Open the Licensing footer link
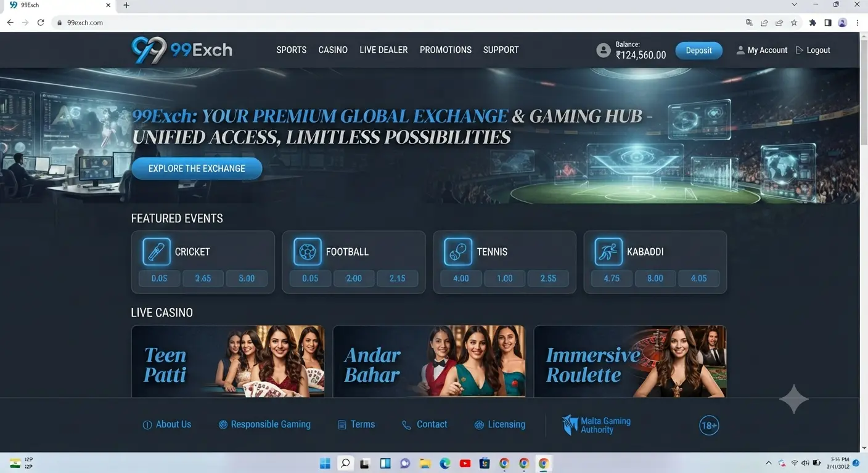The image size is (868, 473). click(500, 424)
